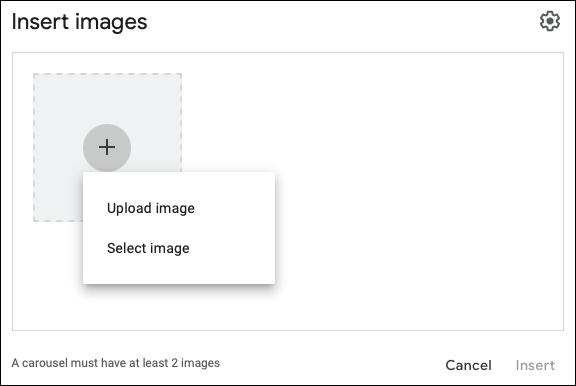Screen dimensions: 576x386
Task: Click the carousel minimum images notice text
Action: tap(116, 363)
